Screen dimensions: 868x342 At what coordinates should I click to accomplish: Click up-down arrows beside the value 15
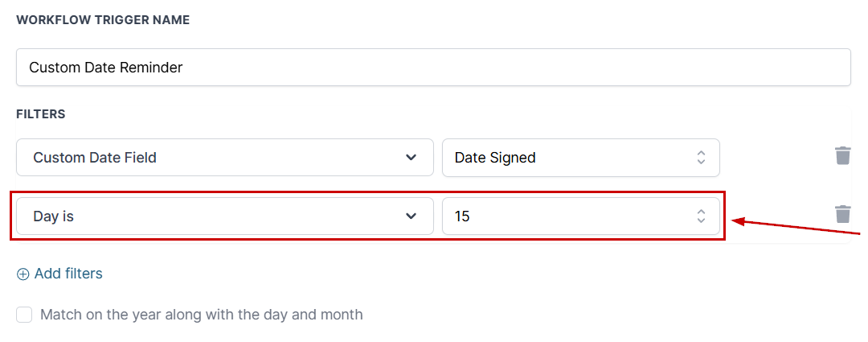pyautogui.click(x=701, y=216)
